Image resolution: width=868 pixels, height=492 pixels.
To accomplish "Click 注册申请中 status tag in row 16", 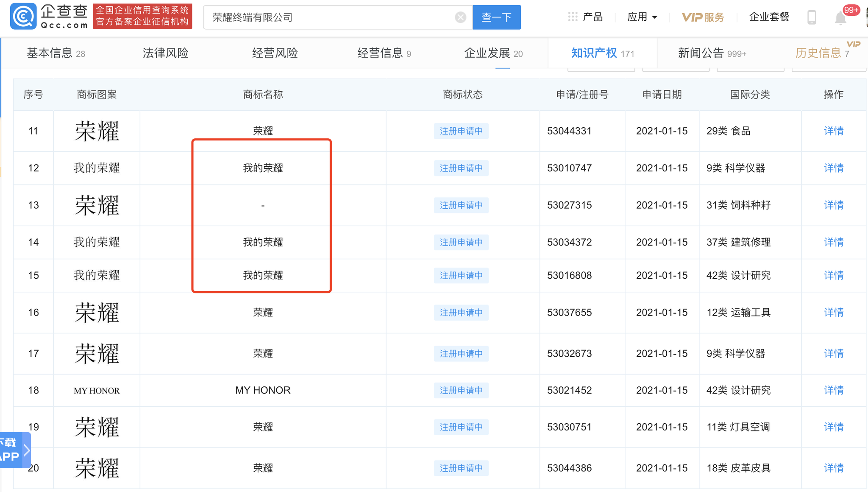I will [x=461, y=313].
